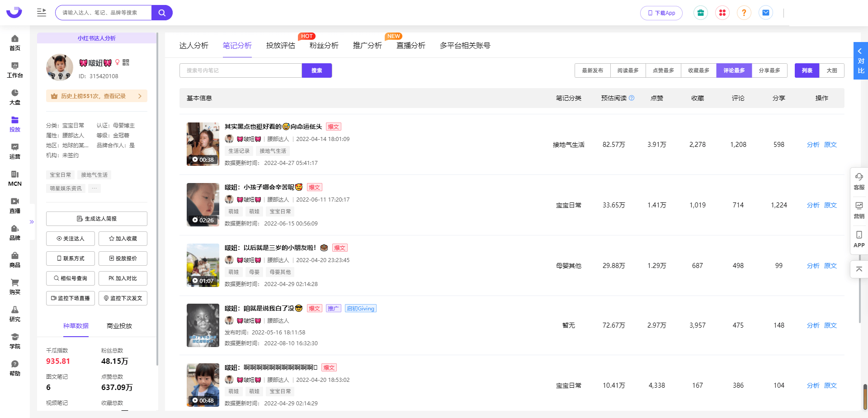Switch to 粉丝分析 tab
Viewport: 868px width, 418px height.
coord(324,46)
